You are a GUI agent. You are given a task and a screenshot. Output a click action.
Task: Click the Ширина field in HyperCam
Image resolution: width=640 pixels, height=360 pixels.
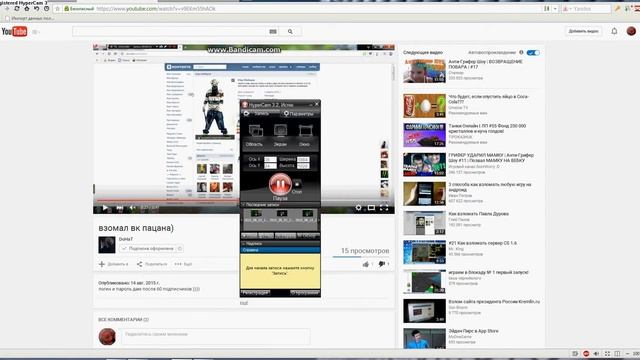303,159
